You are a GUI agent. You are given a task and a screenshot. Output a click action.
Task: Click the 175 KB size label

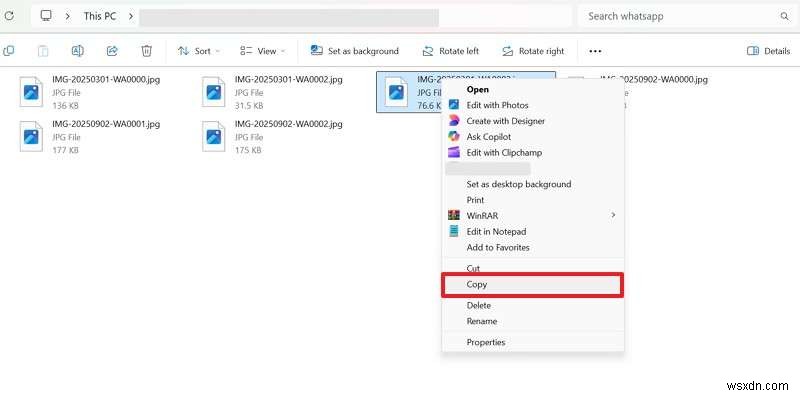pyautogui.click(x=248, y=150)
